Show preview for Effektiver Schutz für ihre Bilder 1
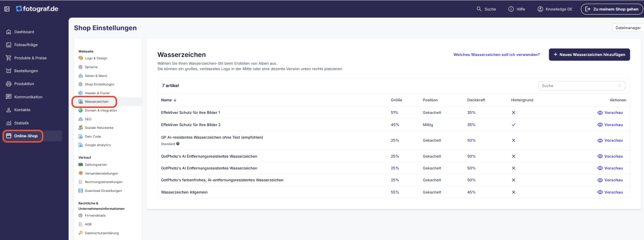The image size is (644, 240). pyautogui.click(x=610, y=113)
